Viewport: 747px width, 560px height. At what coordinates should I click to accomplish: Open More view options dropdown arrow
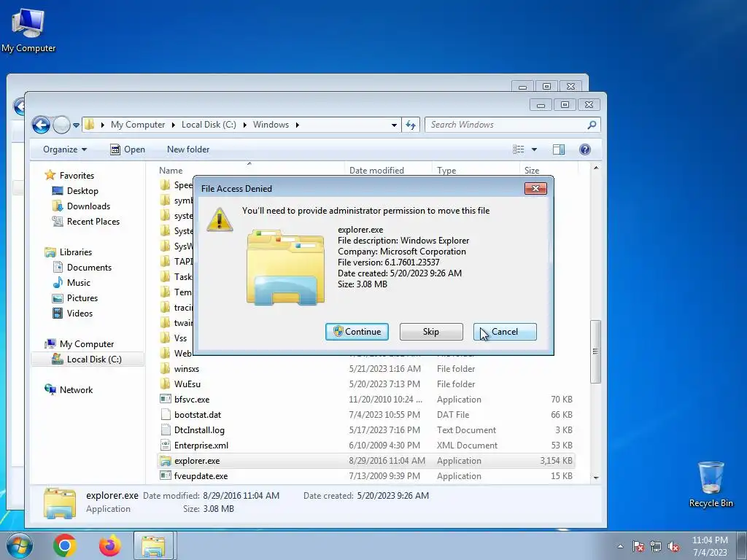pyautogui.click(x=534, y=149)
